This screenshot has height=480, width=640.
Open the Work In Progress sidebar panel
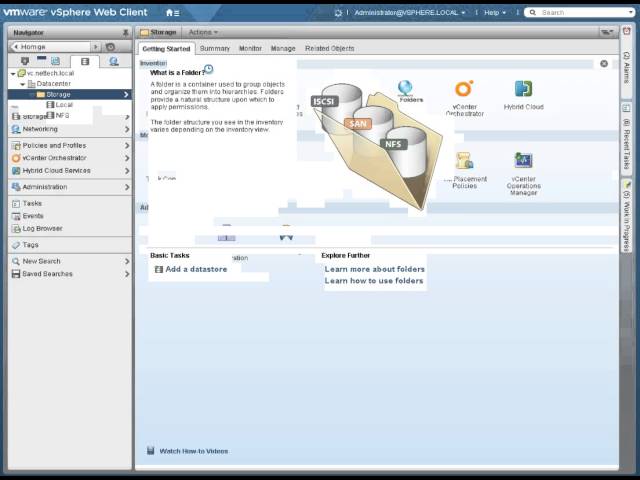(x=626, y=216)
